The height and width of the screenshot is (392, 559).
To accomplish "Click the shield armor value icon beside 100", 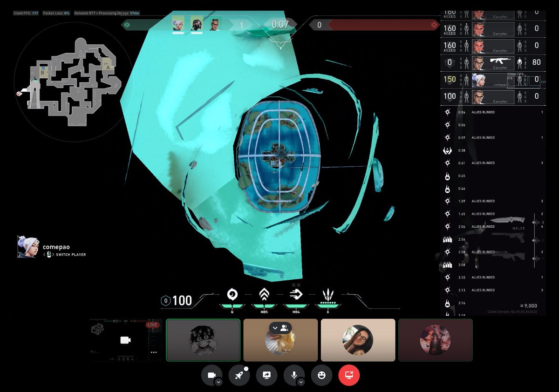I will (x=165, y=301).
